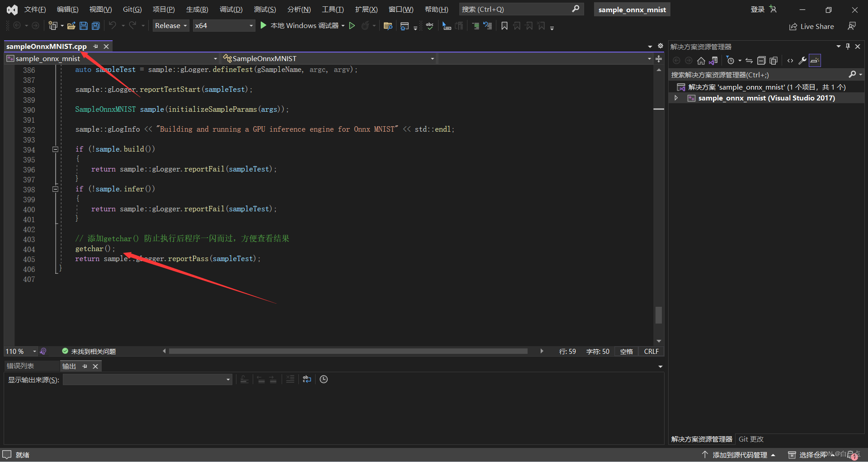Click 添加到源代码管理 in the status bar
868x462 pixels.
click(740, 455)
